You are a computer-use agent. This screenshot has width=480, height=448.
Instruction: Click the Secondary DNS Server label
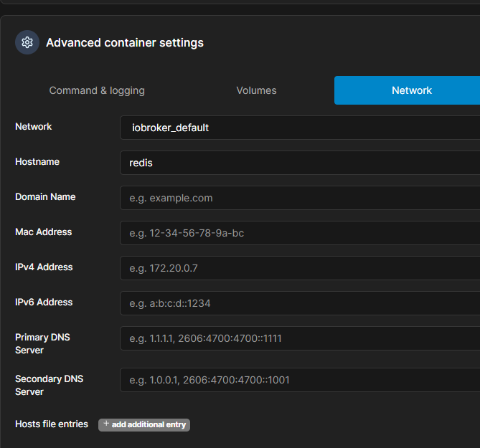pos(49,385)
